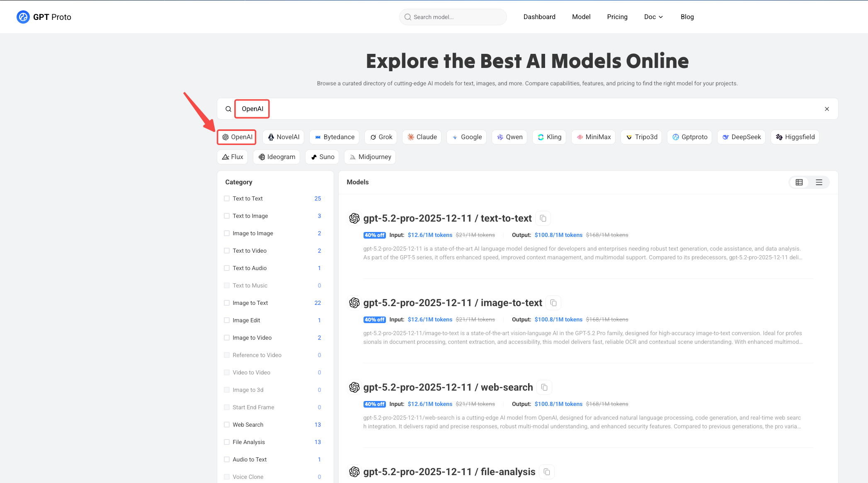Navigate to the Blog page
The height and width of the screenshot is (483, 868).
tap(687, 17)
